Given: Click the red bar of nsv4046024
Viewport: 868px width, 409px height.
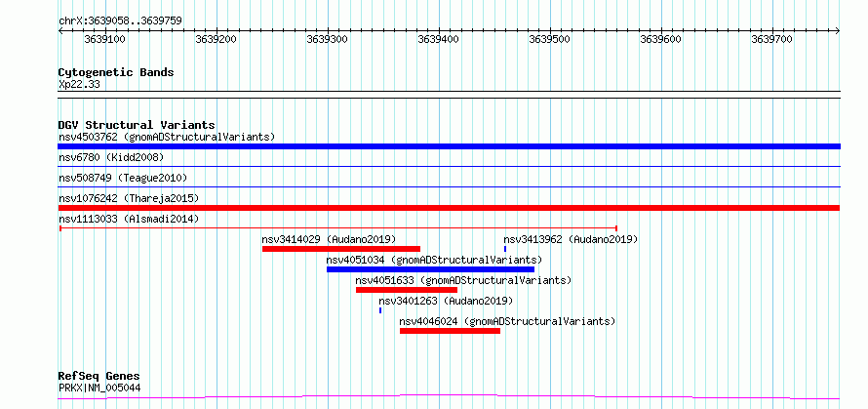Looking at the screenshot, I should coord(450,331).
